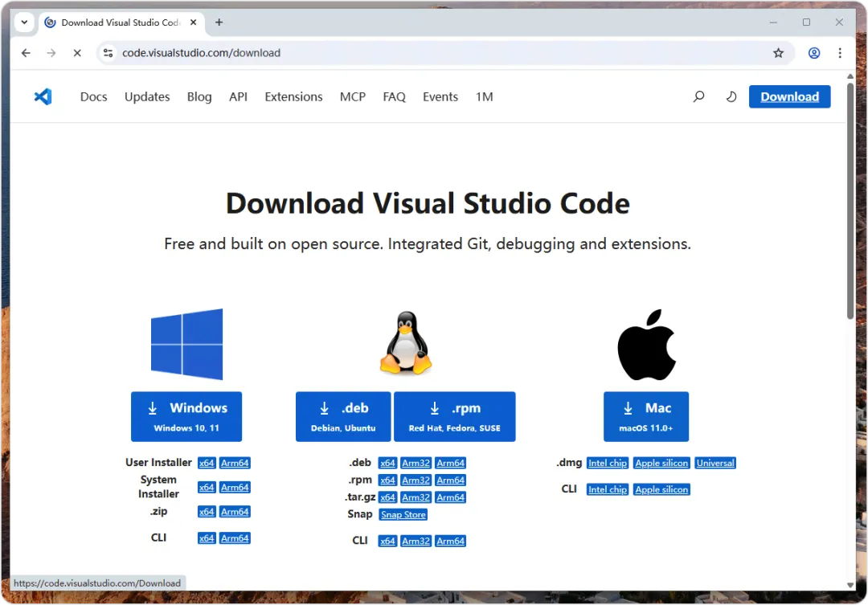Bookmark this page with the star icon
Viewport: 868px width, 605px height.
(x=778, y=53)
